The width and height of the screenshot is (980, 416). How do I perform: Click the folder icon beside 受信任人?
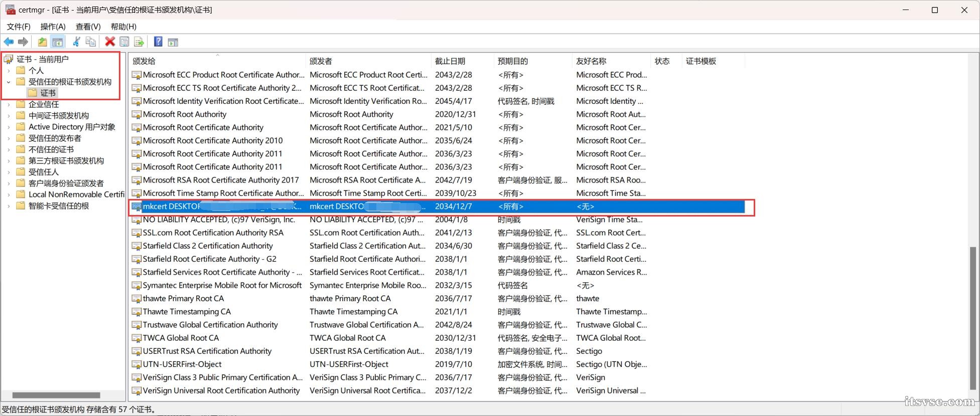[x=21, y=172]
